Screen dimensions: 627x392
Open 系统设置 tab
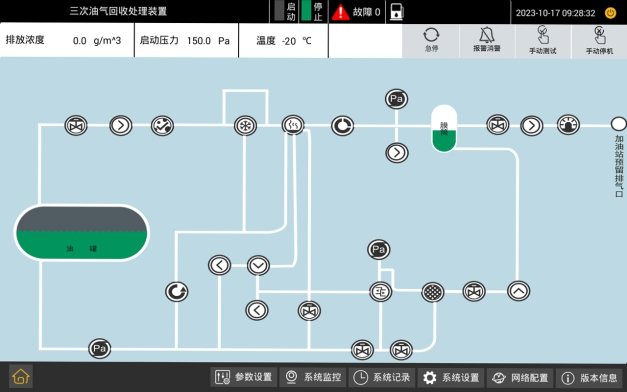tap(451, 377)
